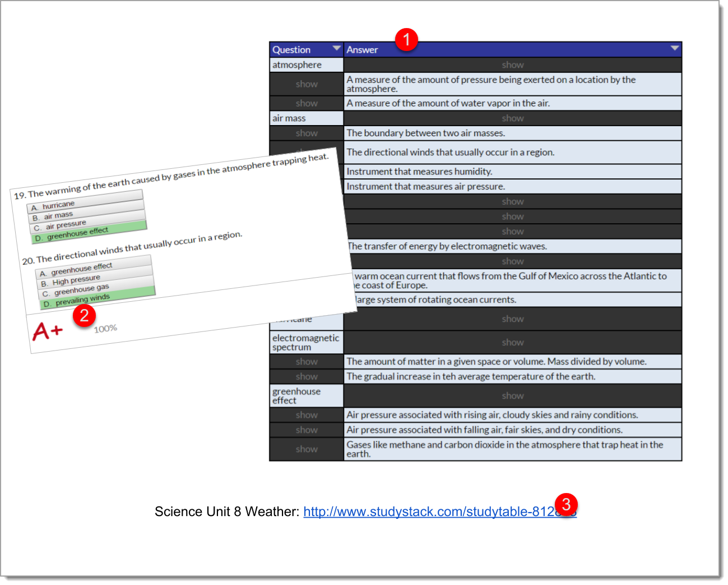Show the answer for electromagnetic spectrum
Image resolution: width=728 pixels, height=585 pixels.
(x=512, y=342)
